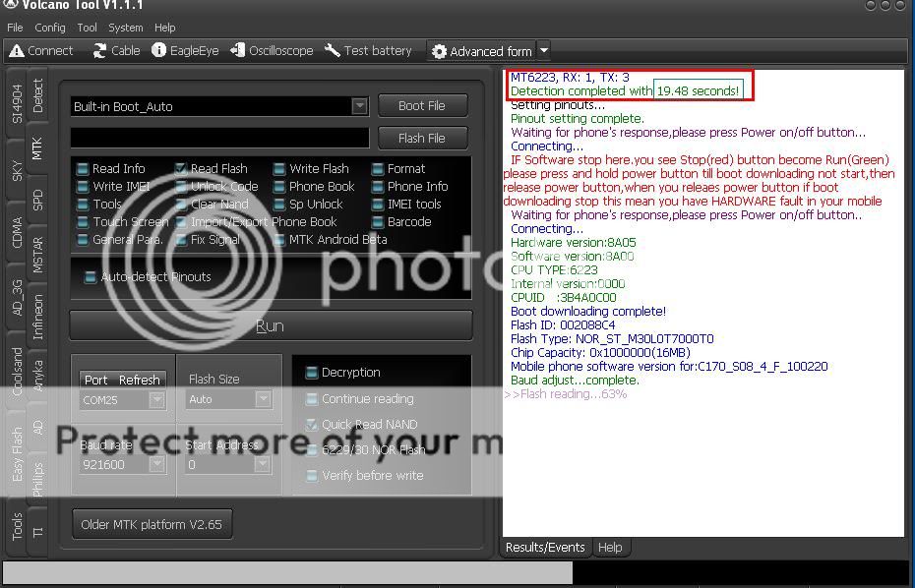
Task: Click the 'Flash ID: 002088C4' log line
Action: pos(563,324)
